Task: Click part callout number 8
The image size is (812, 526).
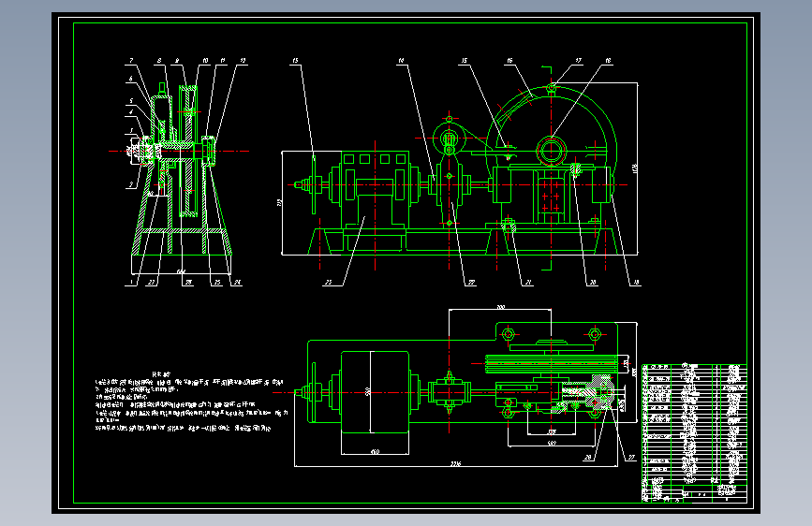Action: click(159, 61)
